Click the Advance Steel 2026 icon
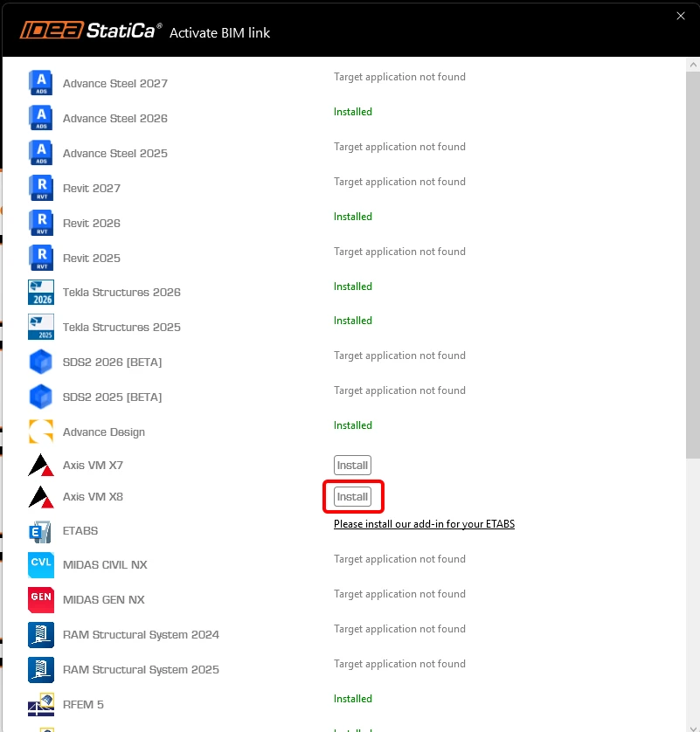 point(41,118)
